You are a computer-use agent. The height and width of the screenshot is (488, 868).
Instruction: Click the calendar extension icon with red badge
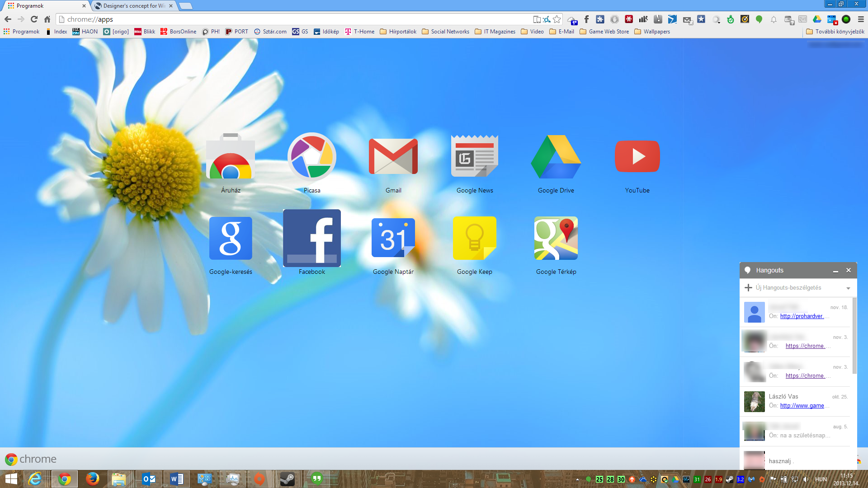(832, 19)
